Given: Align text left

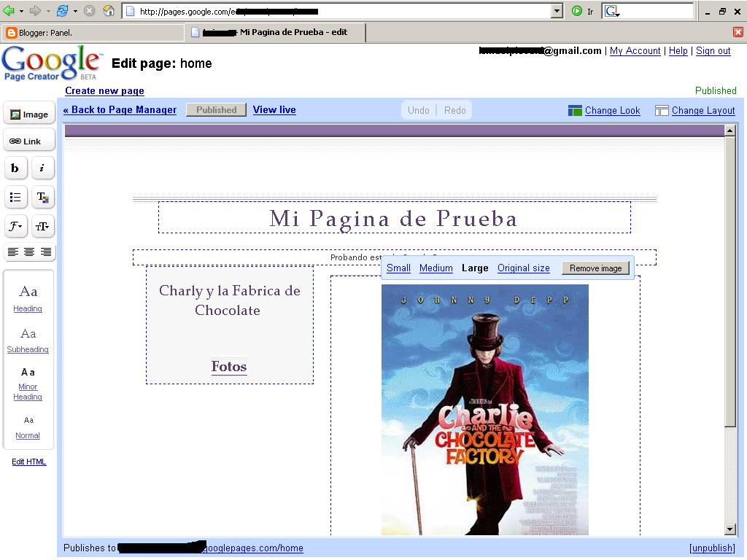Looking at the screenshot, I should [x=13, y=252].
